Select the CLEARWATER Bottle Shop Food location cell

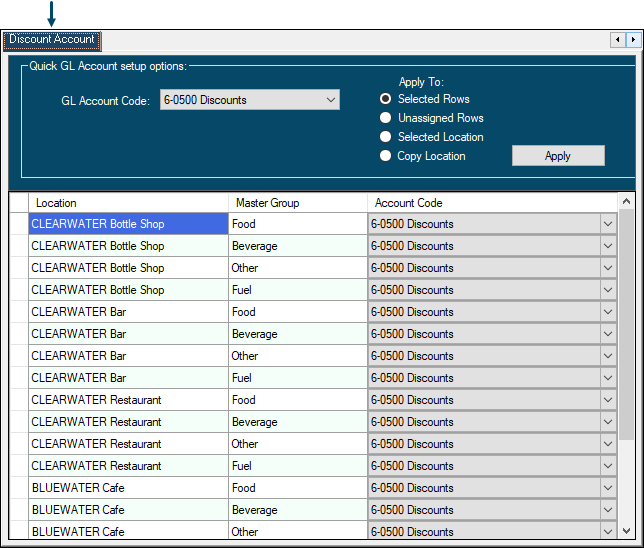point(128,224)
